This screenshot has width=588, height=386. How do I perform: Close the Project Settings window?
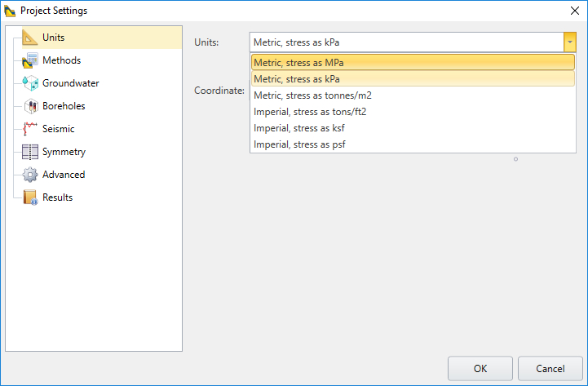[x=574, y=11]
